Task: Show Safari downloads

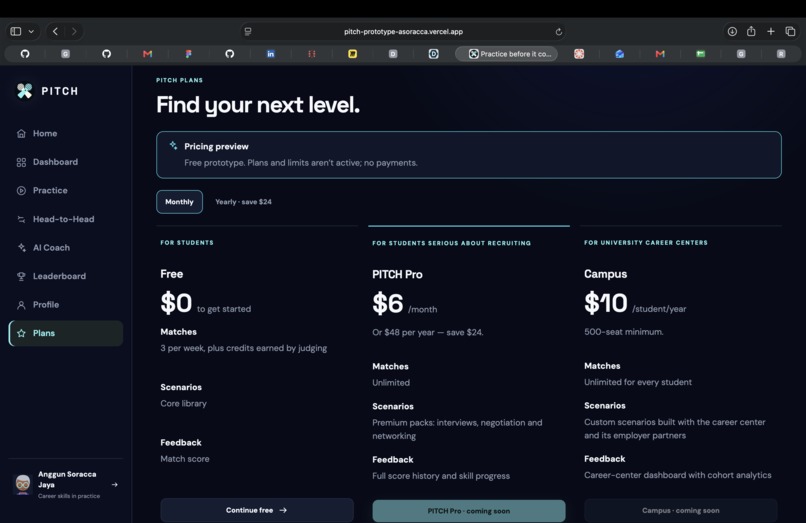Action: pyautogui.click(x=732, y=31)
